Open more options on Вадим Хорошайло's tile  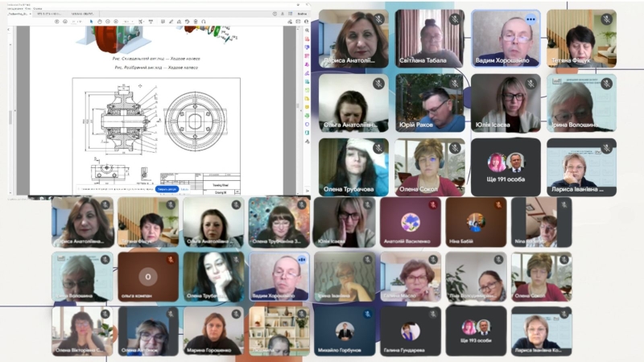click(x=530, y=19)
